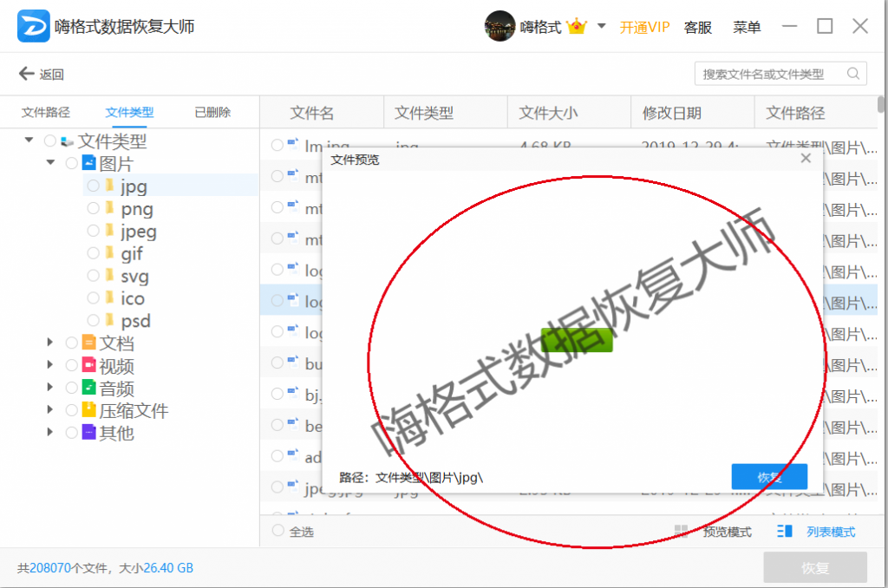888x588 pixels.
Task: Click the jpeg folder icon
Action: tap(110, 231)
